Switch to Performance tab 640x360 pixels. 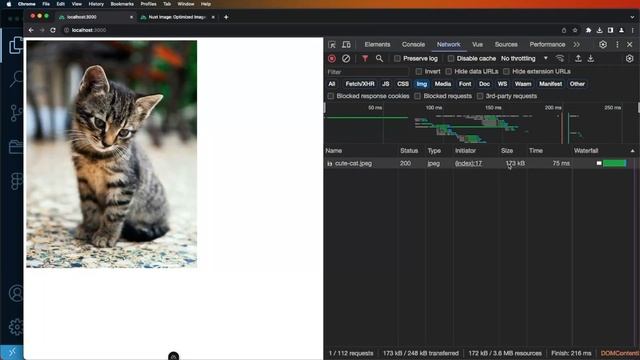[x=547, y=44]
